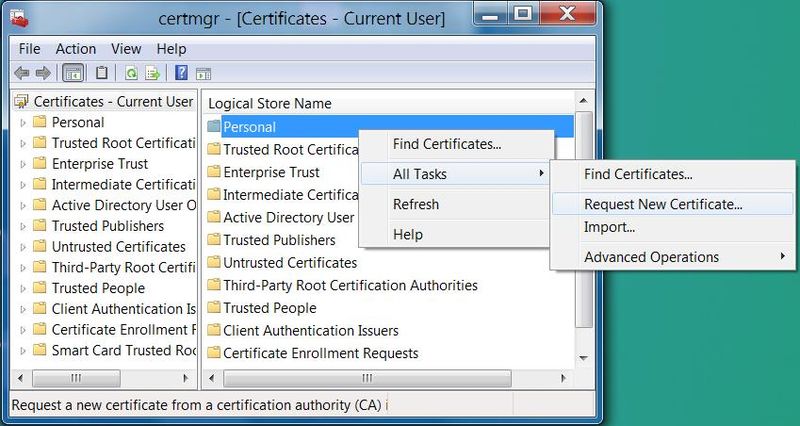Click the Export List toolbar icon
800x426 pixels.
153,73
